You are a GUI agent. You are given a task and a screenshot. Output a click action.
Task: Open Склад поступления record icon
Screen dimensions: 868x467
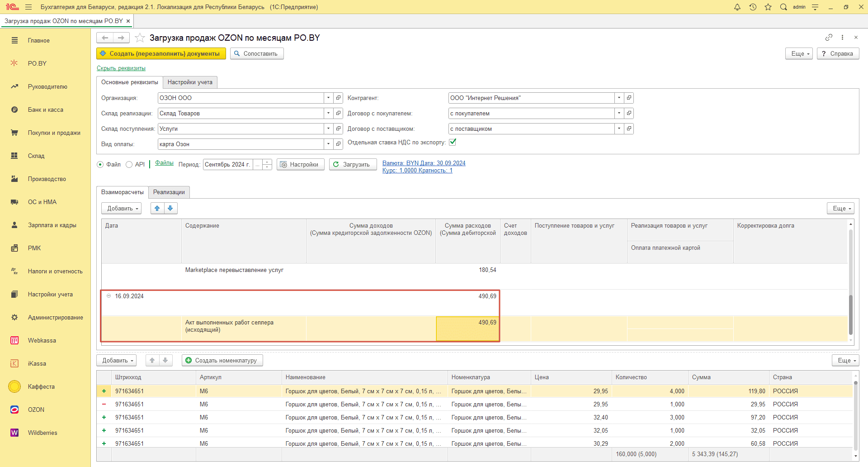(x=338, y=129)
